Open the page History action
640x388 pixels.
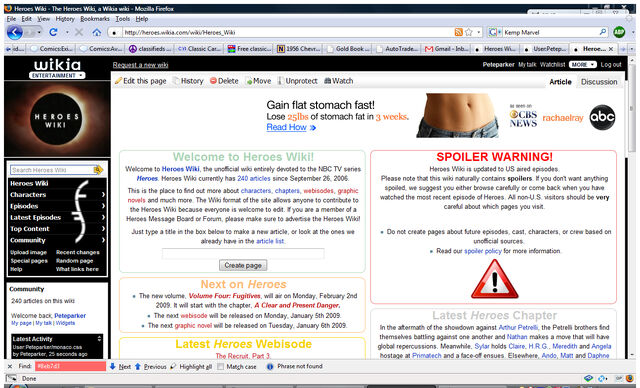point(188,81)
